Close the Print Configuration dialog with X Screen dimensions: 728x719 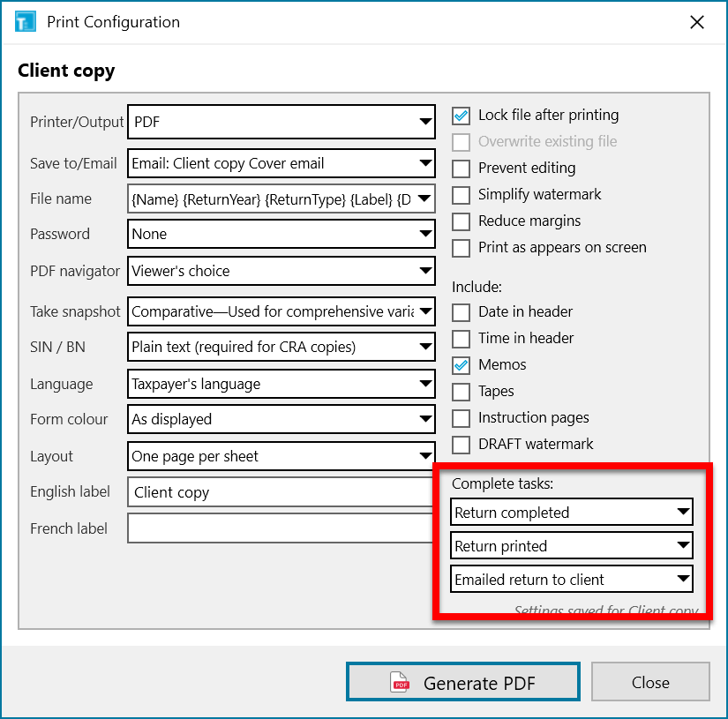[697, 22]
